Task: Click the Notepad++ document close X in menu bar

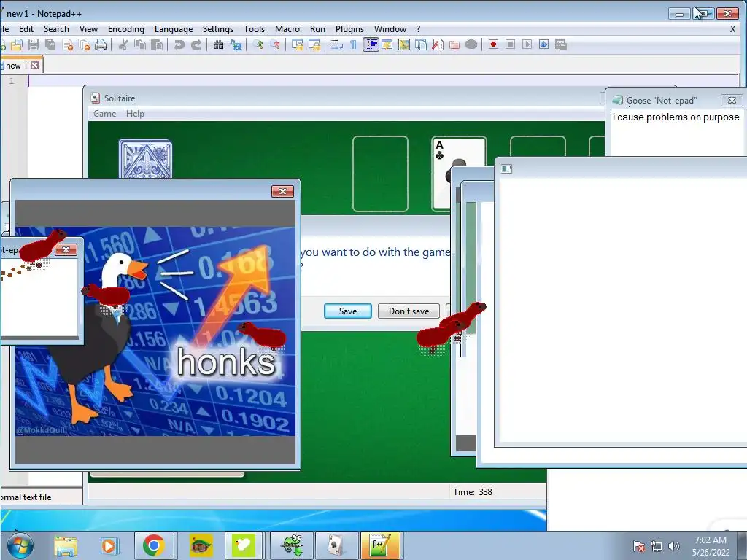Action: tap(732, 29)
